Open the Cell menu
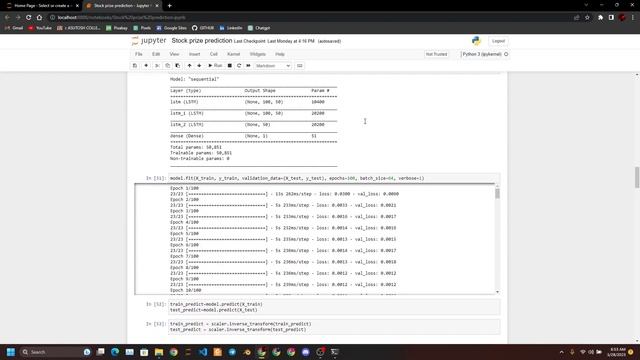The image size is (640, 360). coord(213,54)
